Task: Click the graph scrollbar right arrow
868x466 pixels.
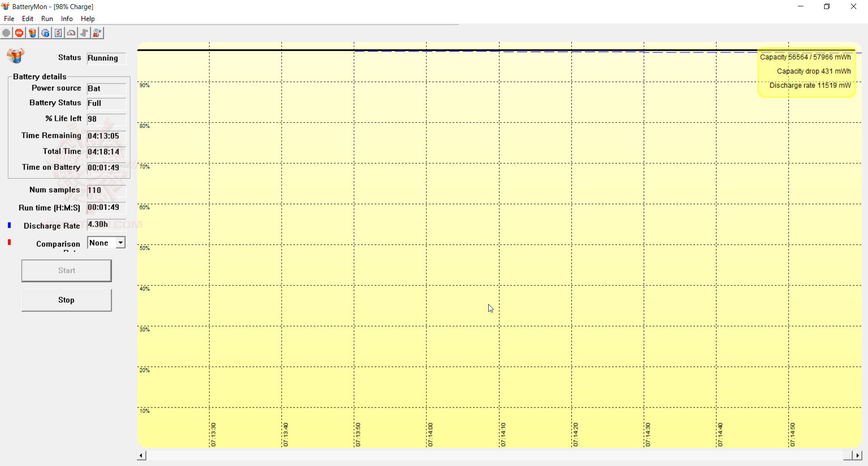Action: [857, 456]
